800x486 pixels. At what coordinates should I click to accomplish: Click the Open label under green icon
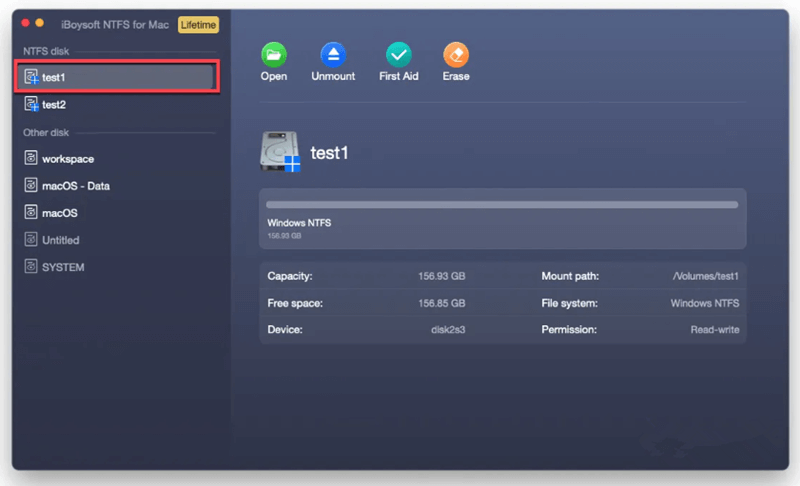[274, 76]
